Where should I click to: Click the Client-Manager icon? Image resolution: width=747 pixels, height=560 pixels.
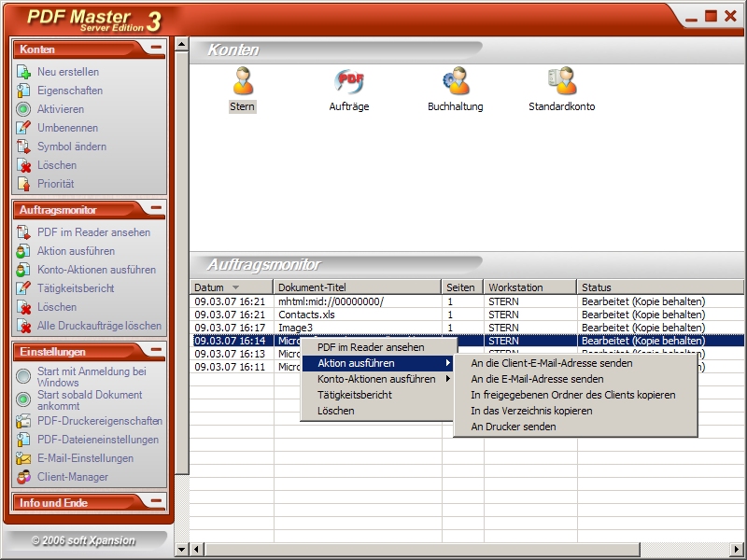24,477
